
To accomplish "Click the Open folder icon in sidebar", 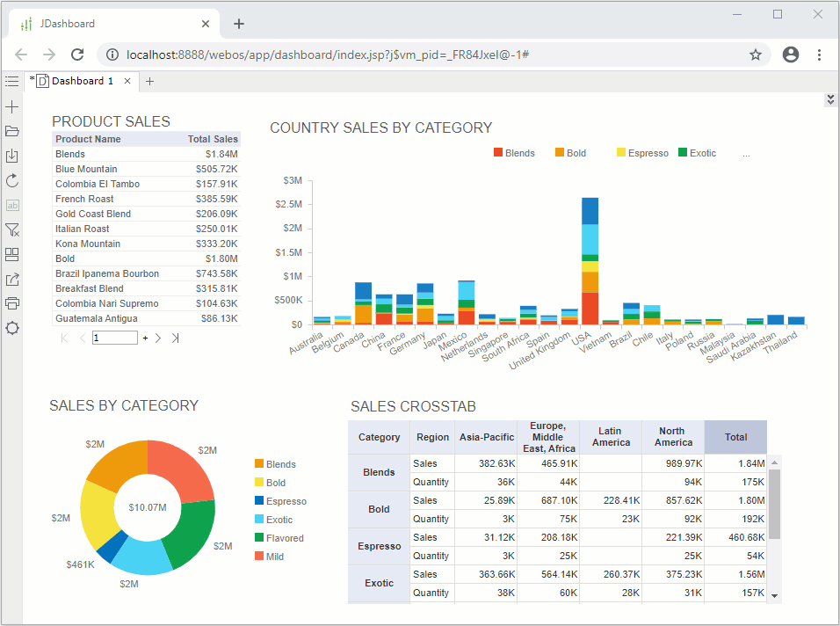I will [x=11, y=132].
